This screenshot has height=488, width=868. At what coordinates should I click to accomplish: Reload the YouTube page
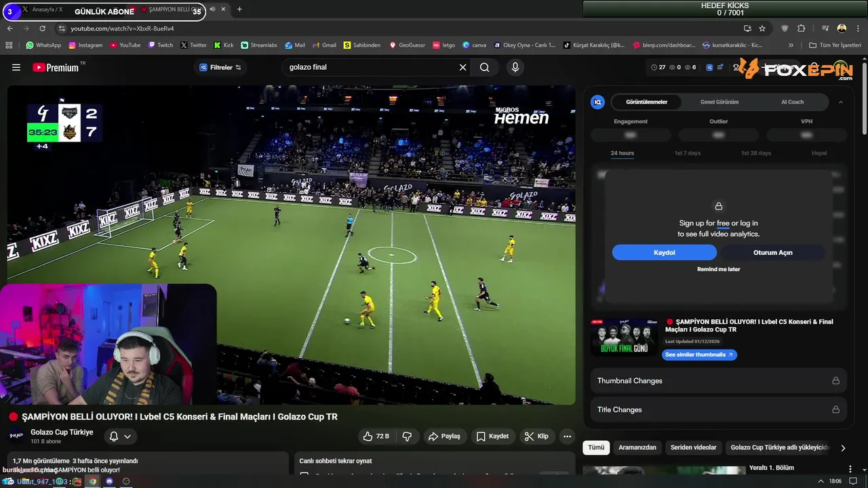(42, 28)
